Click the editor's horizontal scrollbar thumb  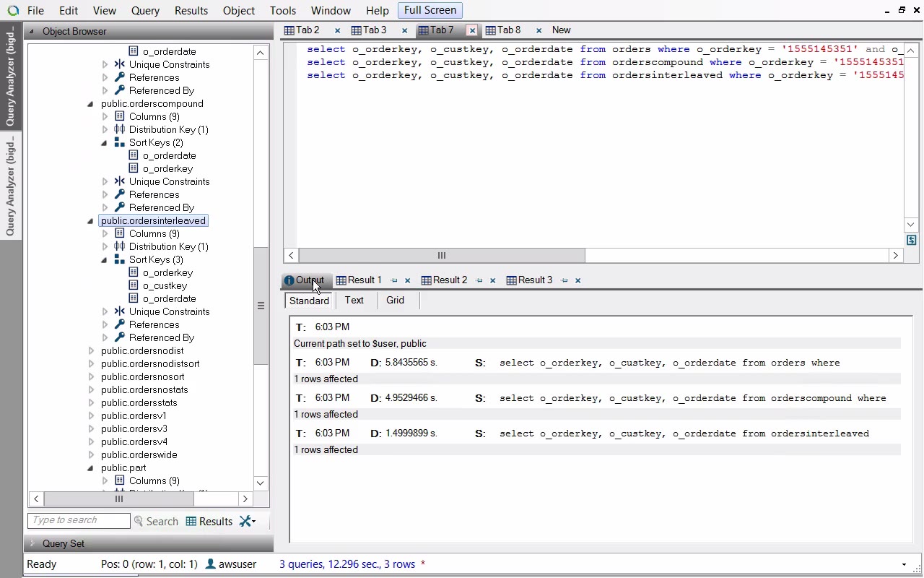[441, 255]
